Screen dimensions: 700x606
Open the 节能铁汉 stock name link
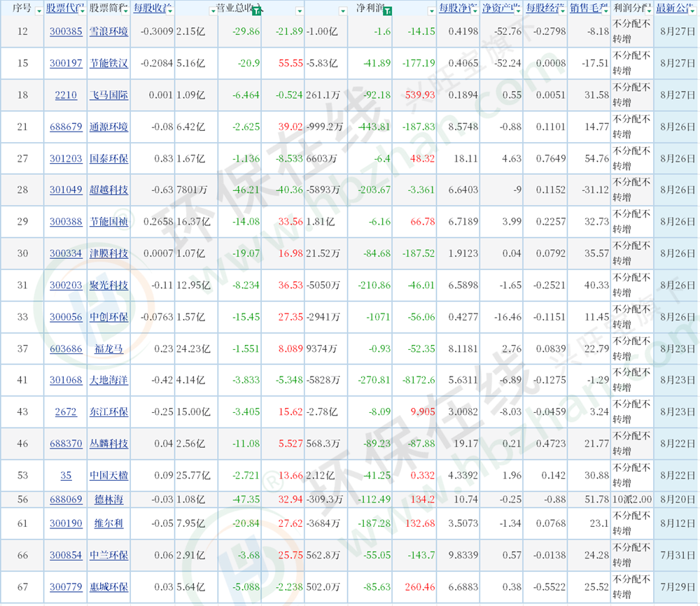[108, 64]
